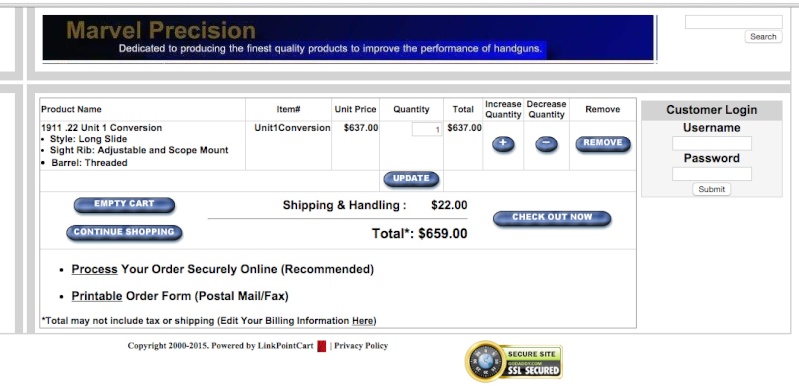Image resolution: width=799 pixels, height=388 pixels.
Task: Open the Process order online link
Action: 94,269
